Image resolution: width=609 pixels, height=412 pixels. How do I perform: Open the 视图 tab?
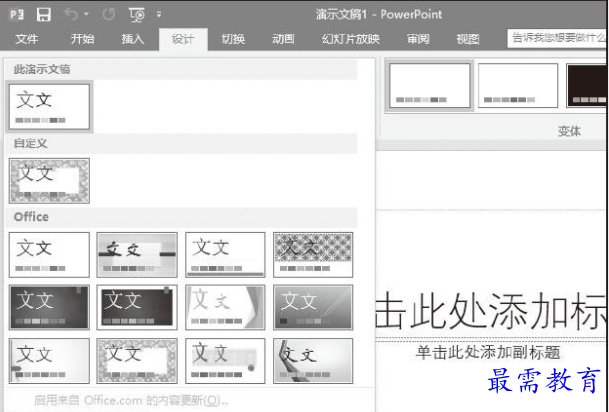click(x=468, y=39)
